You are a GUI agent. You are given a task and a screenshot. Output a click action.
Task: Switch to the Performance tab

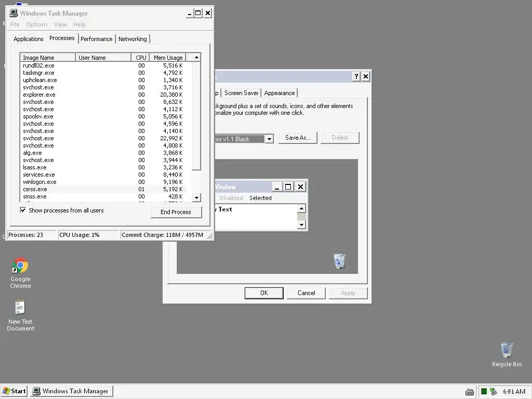click(x=96, y=39)
